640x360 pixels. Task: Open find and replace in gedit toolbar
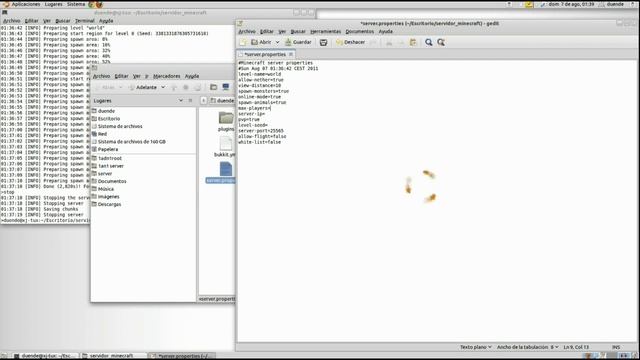click(441, 42)
